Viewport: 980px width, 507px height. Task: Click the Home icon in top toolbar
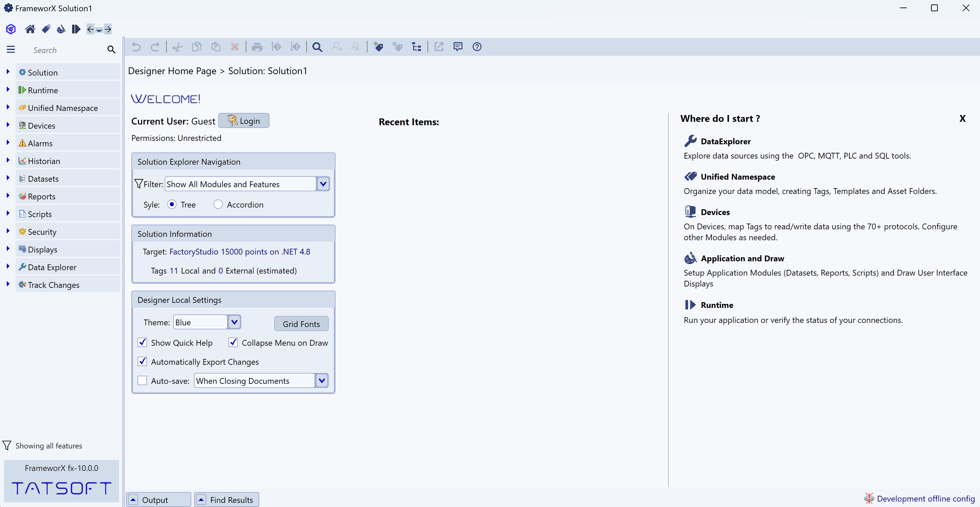point(30,29)
